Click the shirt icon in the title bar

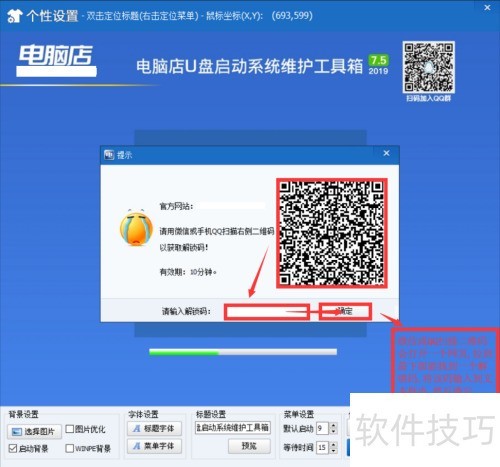15,16
